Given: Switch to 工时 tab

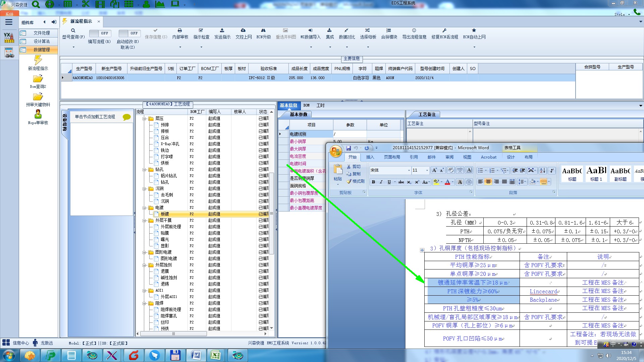Looking at the screenshot, I should (321, 105).
